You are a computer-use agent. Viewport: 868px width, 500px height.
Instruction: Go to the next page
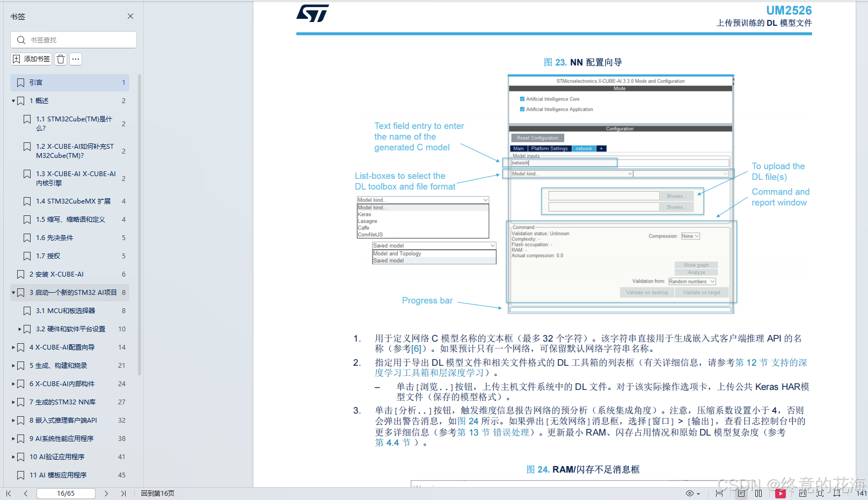pos(106,493)
